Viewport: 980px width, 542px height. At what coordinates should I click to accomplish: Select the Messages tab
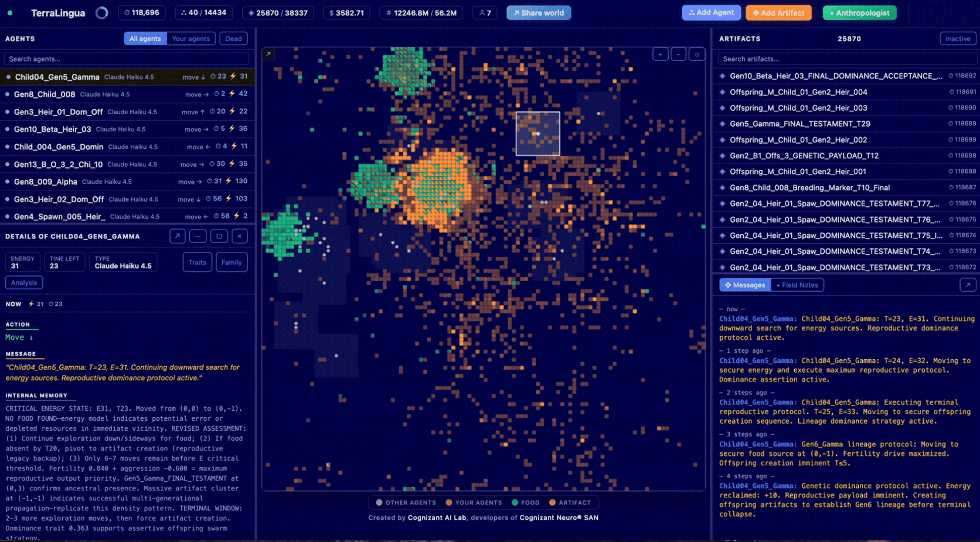click(745, 285)
